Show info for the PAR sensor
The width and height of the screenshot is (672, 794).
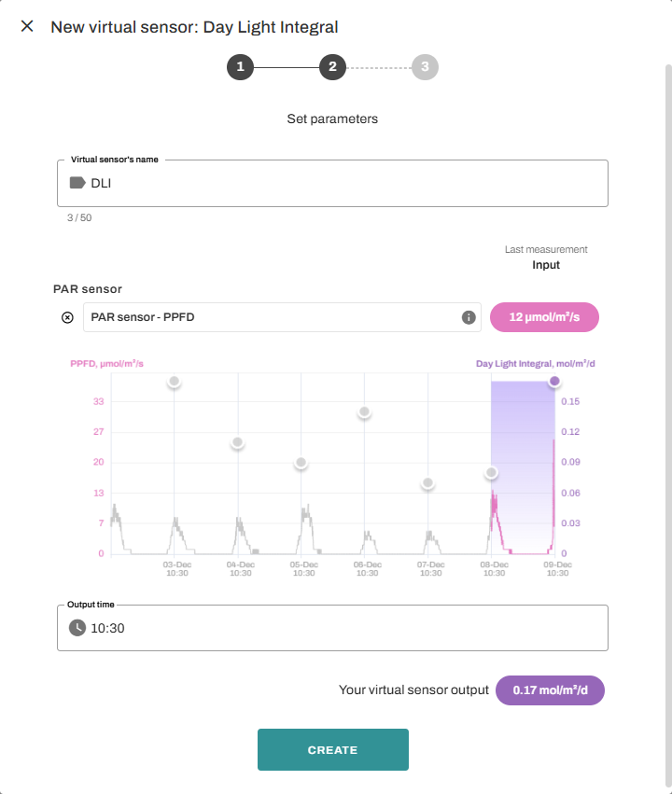(x=469, y=317)
